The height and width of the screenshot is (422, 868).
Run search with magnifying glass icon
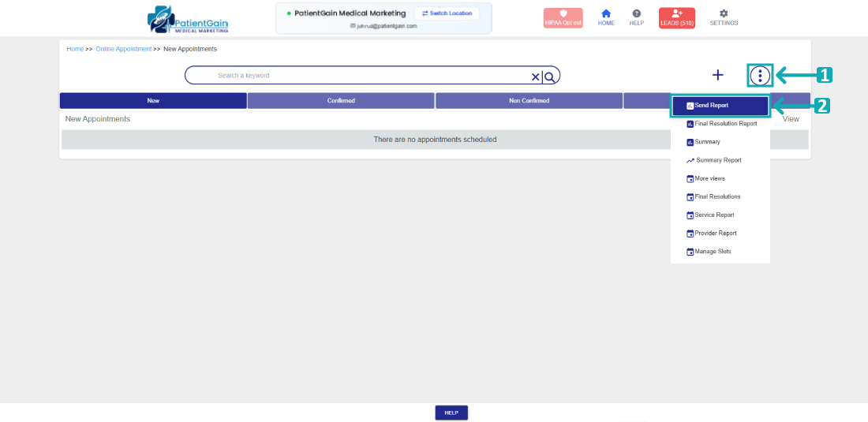pos(549,77)
